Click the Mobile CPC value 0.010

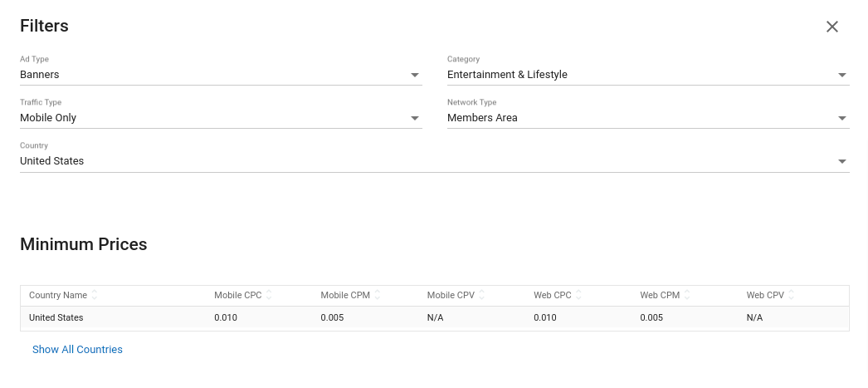click(226, 318)
